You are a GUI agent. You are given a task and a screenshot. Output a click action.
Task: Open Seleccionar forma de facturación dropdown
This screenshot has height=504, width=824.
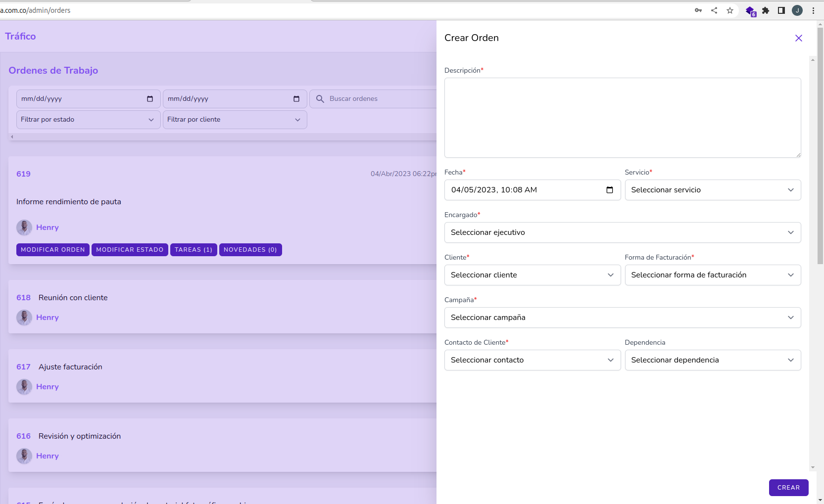point(712,275)
